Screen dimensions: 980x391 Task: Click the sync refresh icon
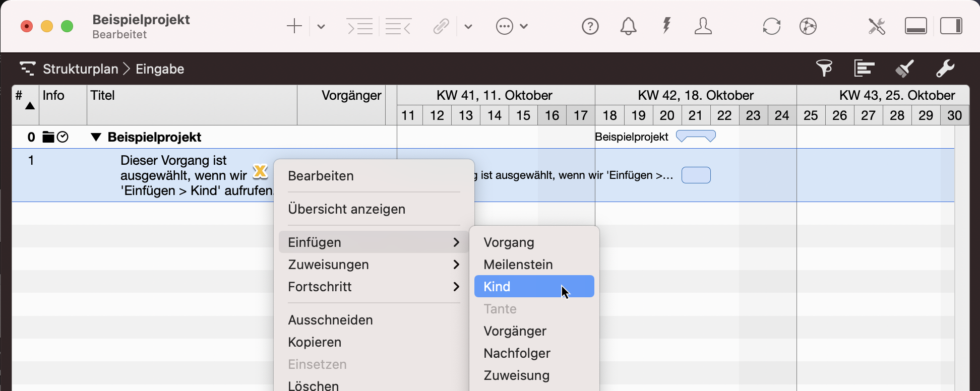click(x=771, y=26)
